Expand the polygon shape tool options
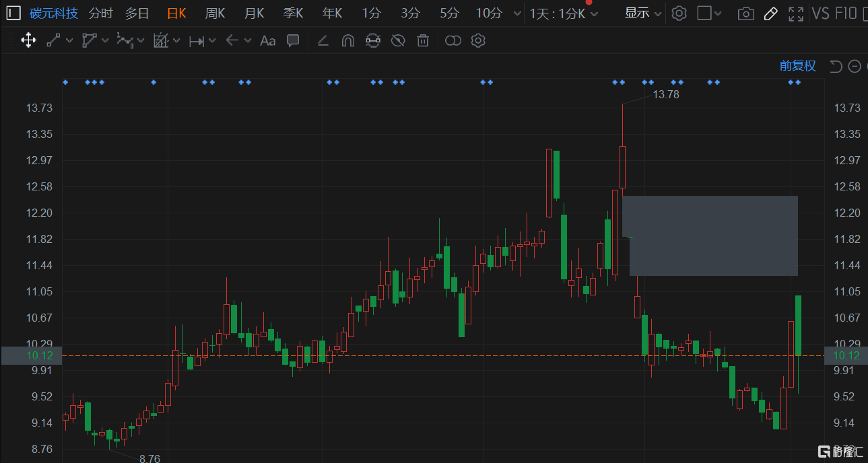Screen dimensions: 868x463 click(105, 40)
